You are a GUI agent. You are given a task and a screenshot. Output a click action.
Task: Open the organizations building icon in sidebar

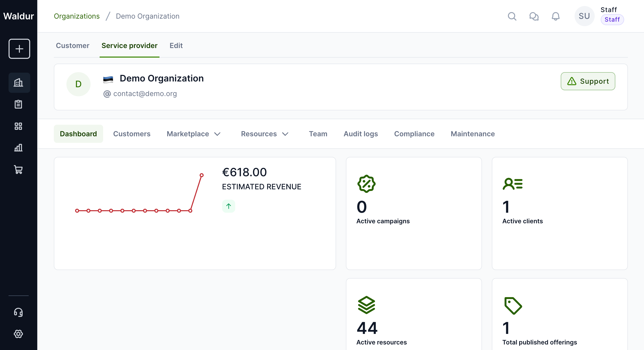pyautogui.click(x=19, y=82)
